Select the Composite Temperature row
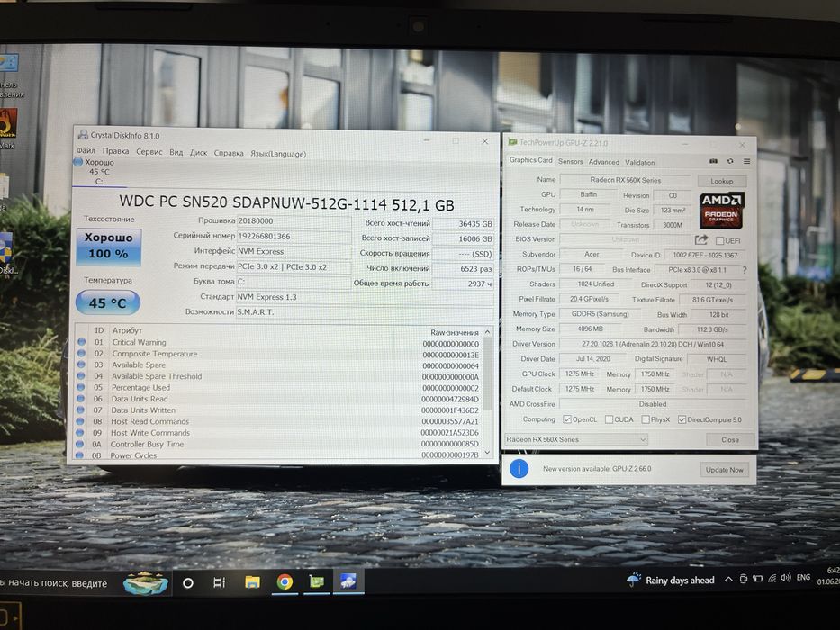The height and width of the screenshot is (630, 840). click(278, 354)
